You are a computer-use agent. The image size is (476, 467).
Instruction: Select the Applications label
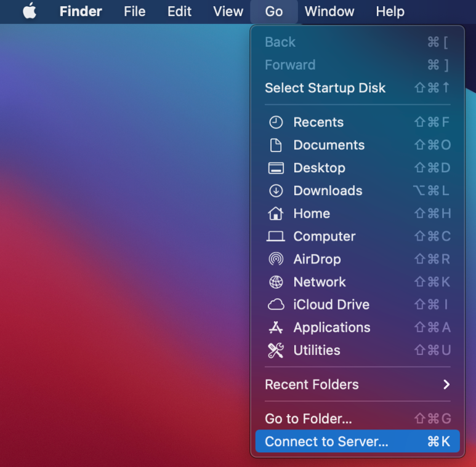pyautogui.click(x=332, y=328)
